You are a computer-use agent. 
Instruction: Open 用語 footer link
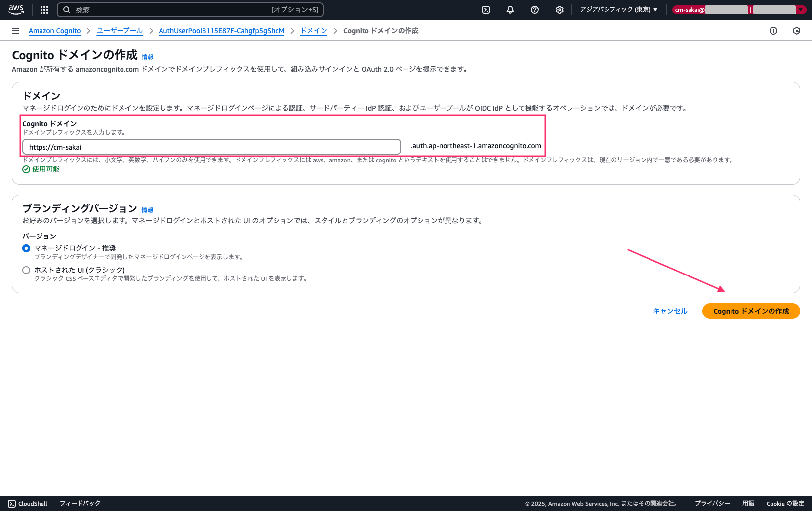click(x=748, y=504)
